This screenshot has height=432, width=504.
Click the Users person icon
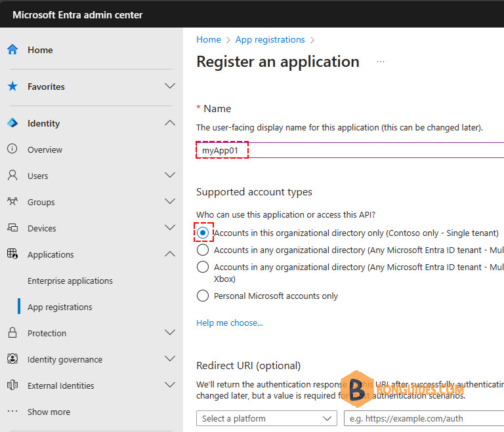[x=12, y=175]
